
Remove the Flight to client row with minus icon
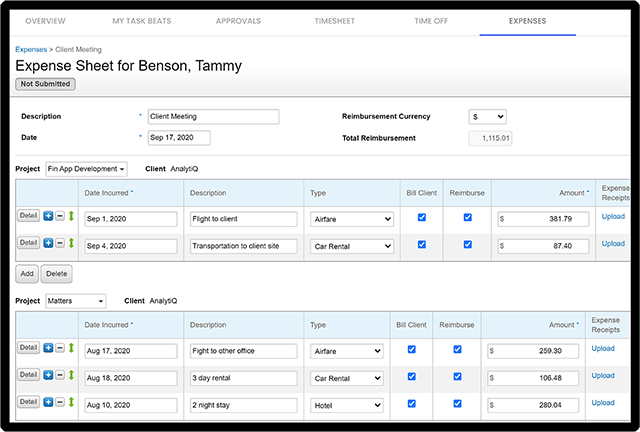tap(60, 216)
